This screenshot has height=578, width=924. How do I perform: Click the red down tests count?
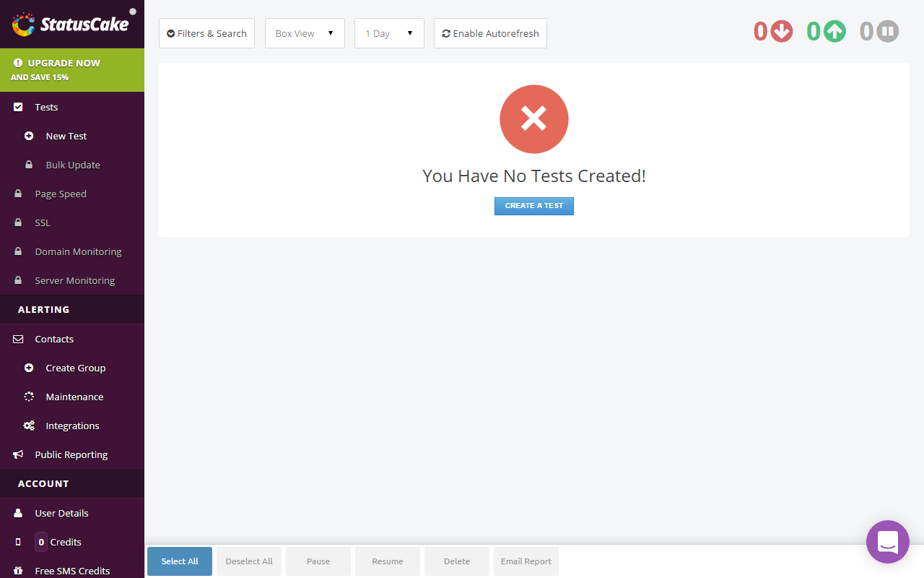pos(760,32)
